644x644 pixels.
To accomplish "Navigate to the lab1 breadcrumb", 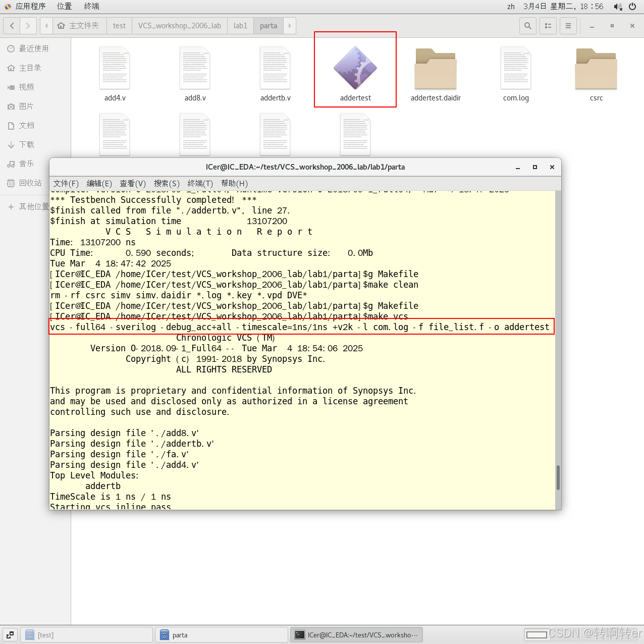I will pyautogui.click(x=240, y=25).
